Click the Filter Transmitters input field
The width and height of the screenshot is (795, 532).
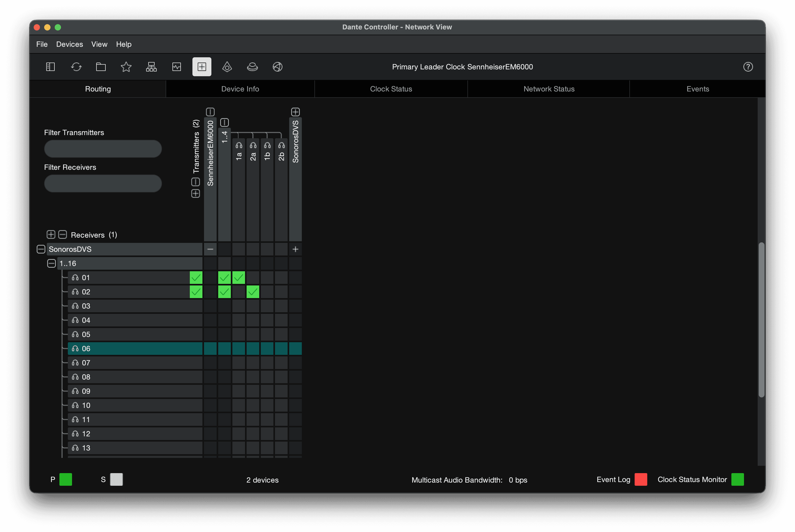click(x=103, y=149)
